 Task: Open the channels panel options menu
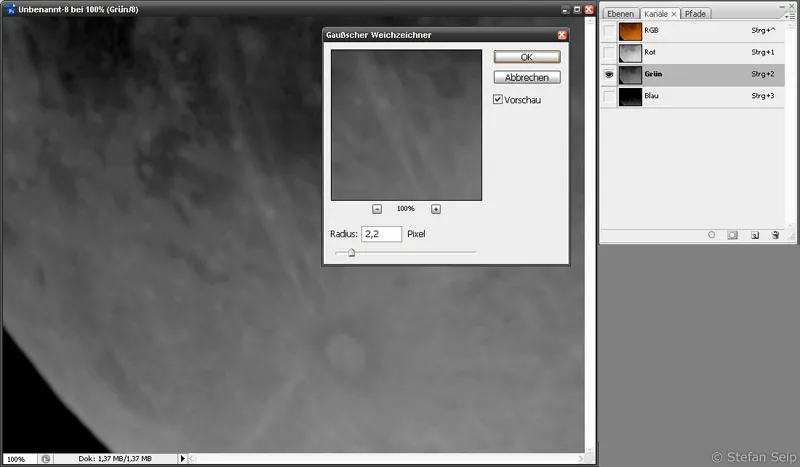(x=791, y=16)
